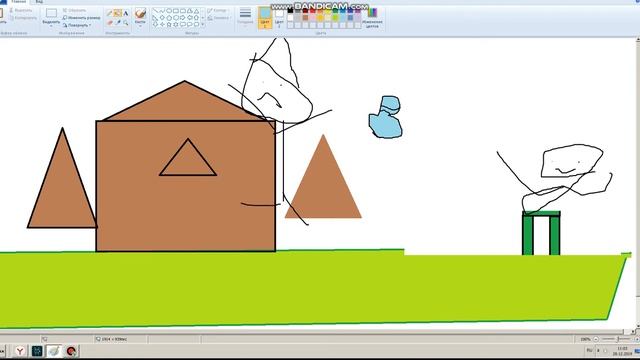Pick the gold color swatch
Screen dimensions: 640x360
pyautogui.click(x=320, y=18)
